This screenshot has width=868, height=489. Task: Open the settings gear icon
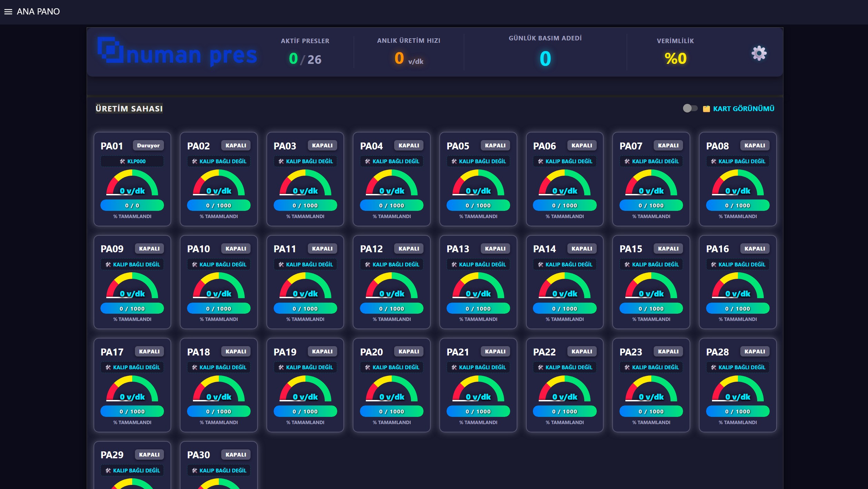(759, 53)
